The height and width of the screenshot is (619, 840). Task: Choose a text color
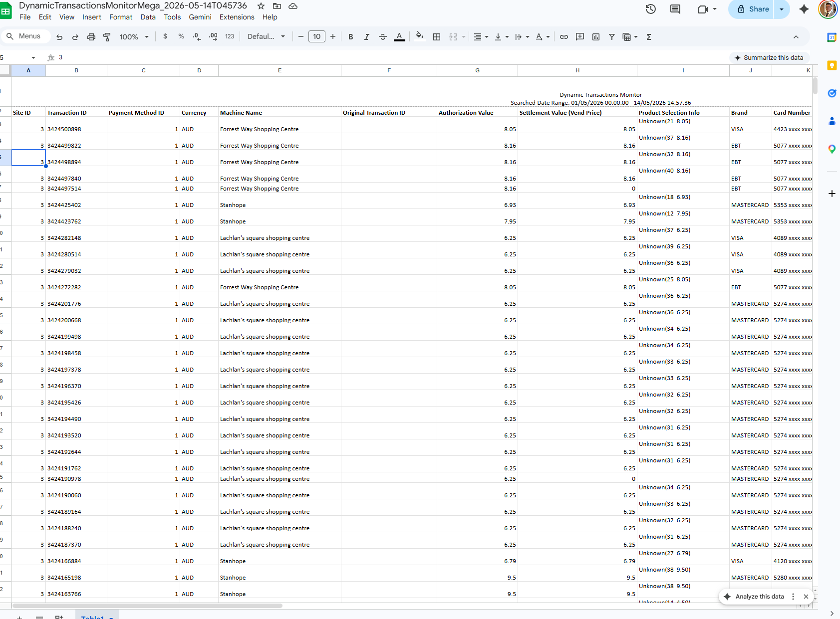[x=399, y=37]
